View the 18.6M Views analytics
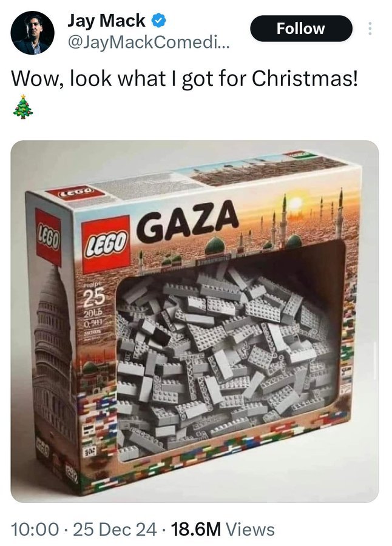The height and width of the screenshot is (546, 392). click(x=223, y=530)
